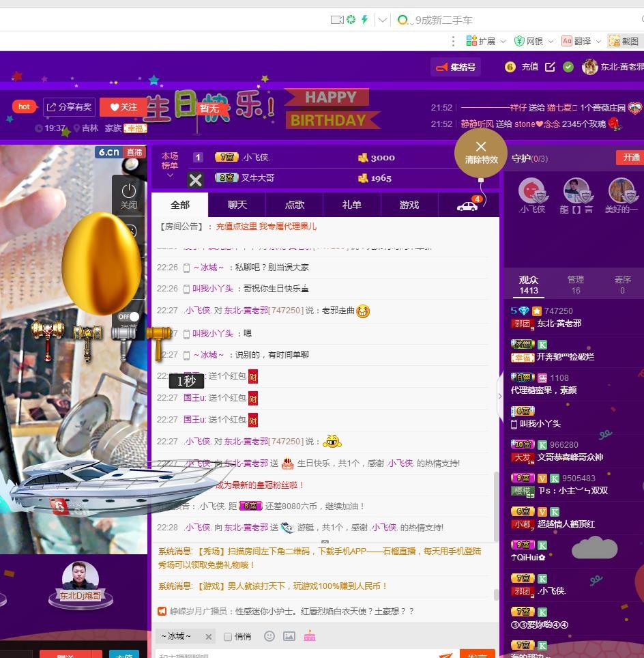Click the green checkmark icon in header

pos(568,67)
